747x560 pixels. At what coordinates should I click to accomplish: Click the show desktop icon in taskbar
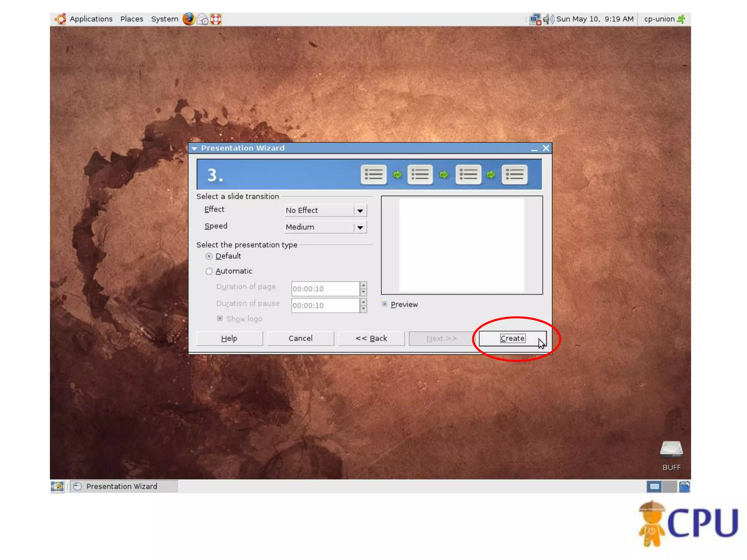click(x=57, y=486)
